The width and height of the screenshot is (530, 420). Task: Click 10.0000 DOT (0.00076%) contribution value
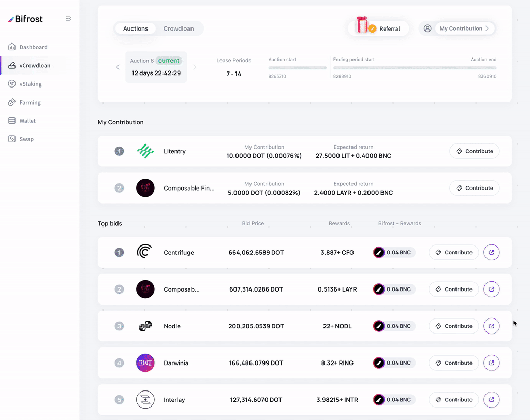(264, 156)
